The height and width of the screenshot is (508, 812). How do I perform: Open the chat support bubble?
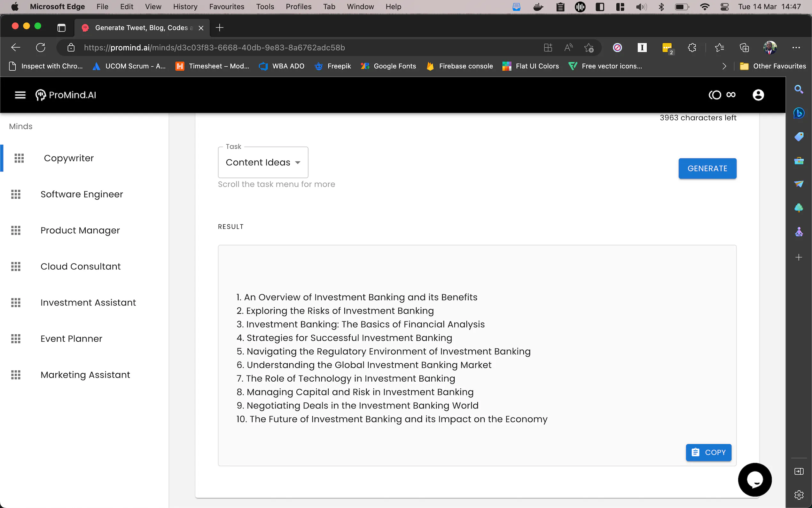754,480
